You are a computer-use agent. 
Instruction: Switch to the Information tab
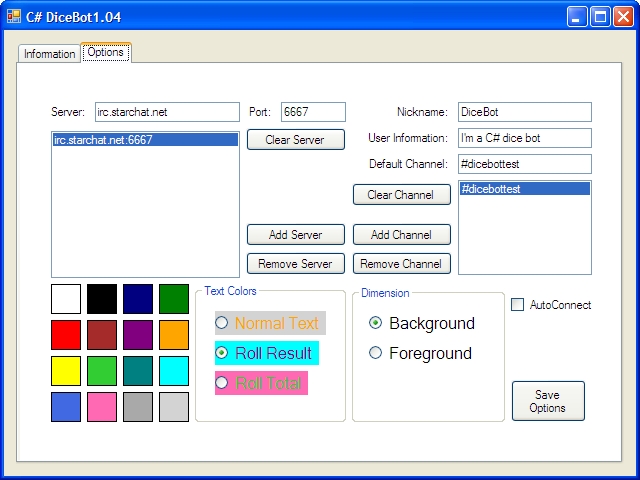coord(49,54)
